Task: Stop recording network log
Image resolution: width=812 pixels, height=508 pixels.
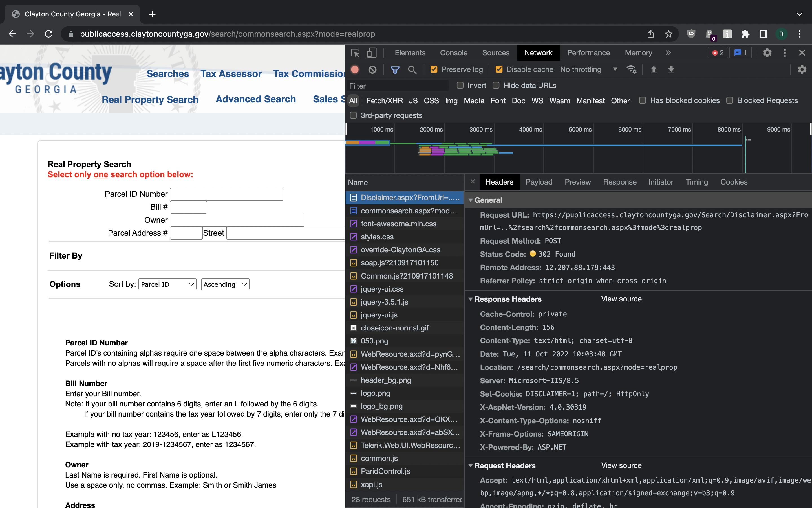Action: (355, 69)
